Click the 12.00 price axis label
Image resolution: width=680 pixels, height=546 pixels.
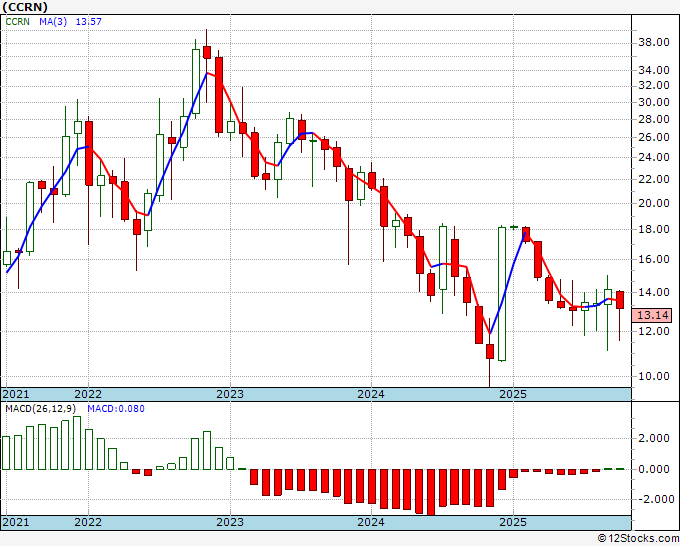[x=654, y=331]
